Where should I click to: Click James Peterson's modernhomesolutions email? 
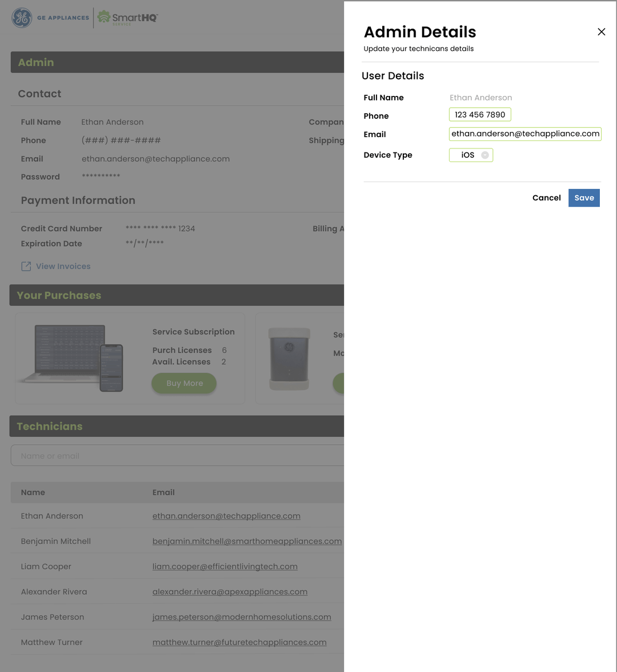click(242, 617)
